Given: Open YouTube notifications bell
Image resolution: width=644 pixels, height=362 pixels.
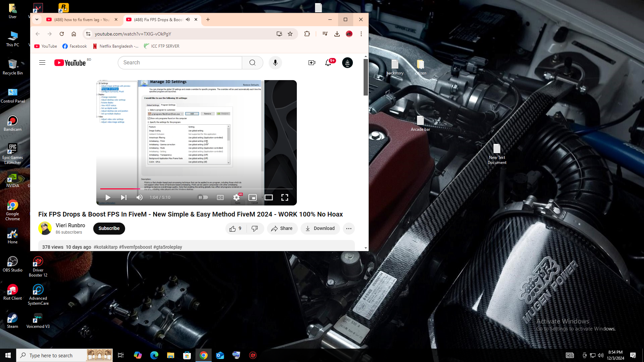Looking at the screenshot, I should [328, 63].
